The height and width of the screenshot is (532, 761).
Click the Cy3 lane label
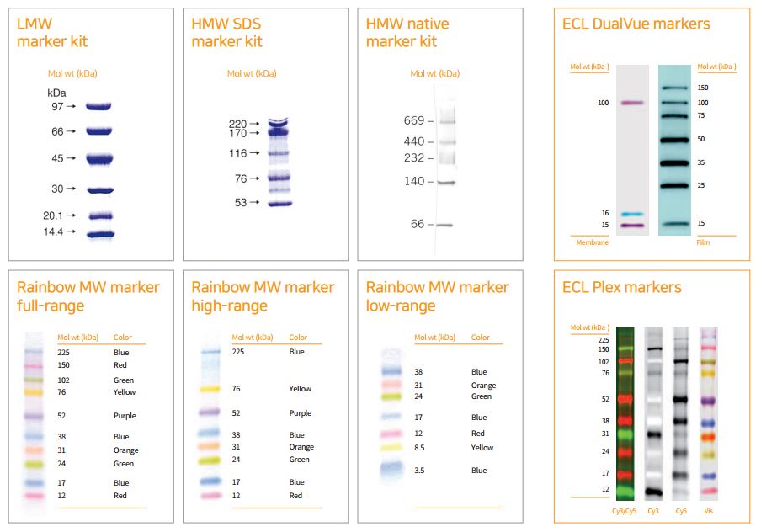point(653,511)
